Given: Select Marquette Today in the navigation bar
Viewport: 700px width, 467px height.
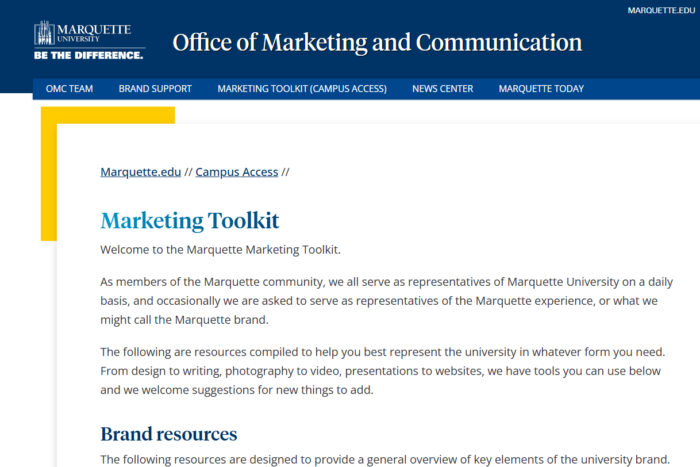Looking at the screenshot, I should coord(541,89).
